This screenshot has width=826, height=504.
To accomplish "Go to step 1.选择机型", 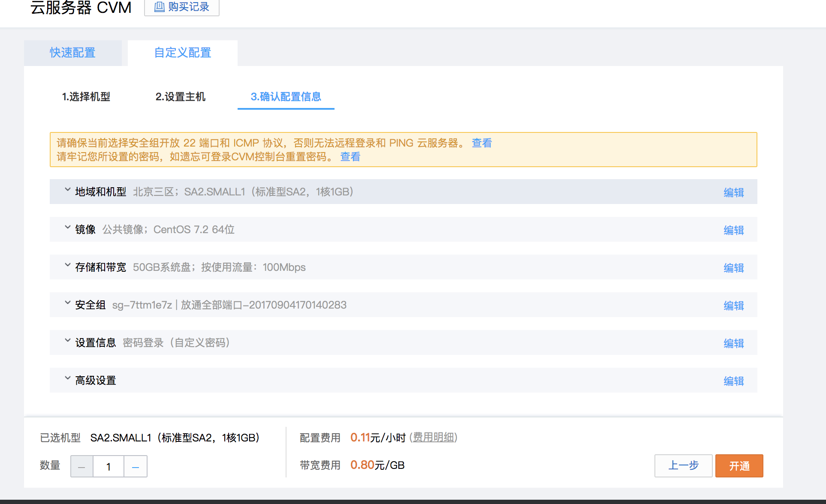I will tap(86, 97).
